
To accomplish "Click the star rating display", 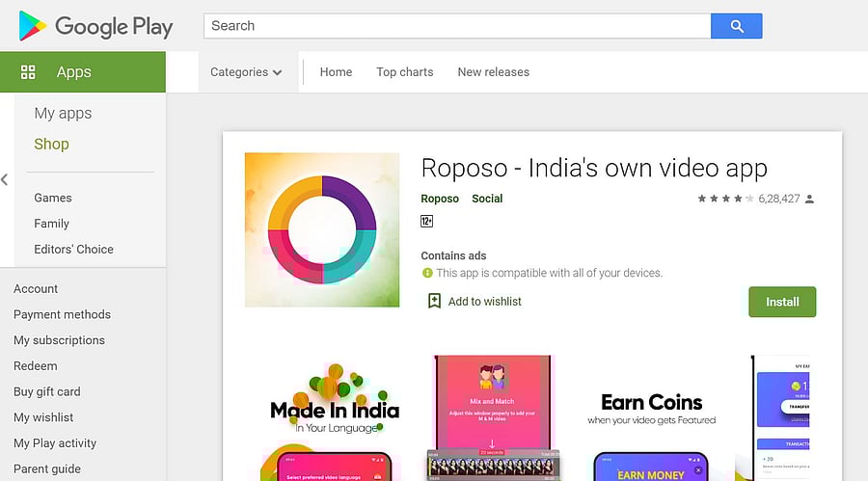I will 723,199.
